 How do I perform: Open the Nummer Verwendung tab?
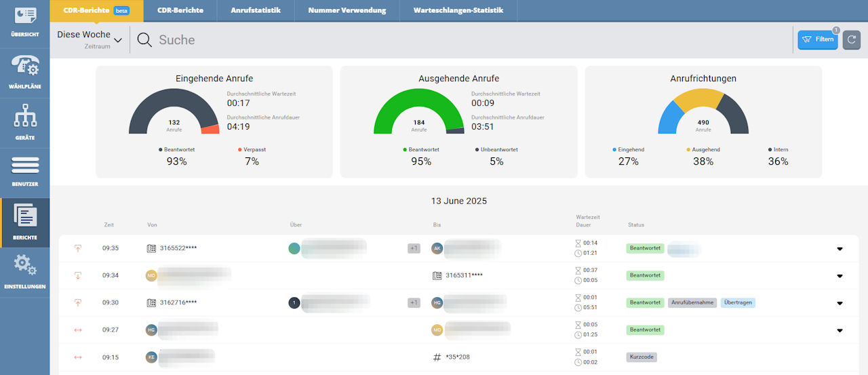(x=347, y=11)
